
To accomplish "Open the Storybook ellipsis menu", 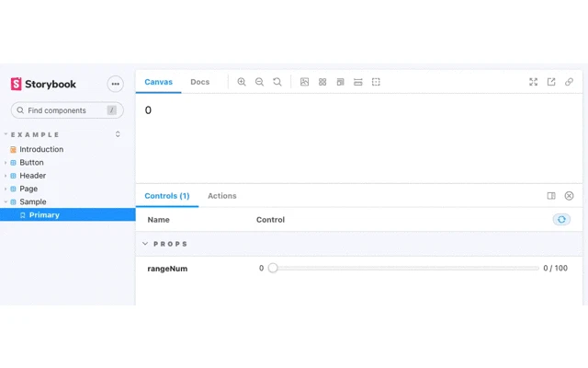I will pyautogui.click(x=115, y=84).
